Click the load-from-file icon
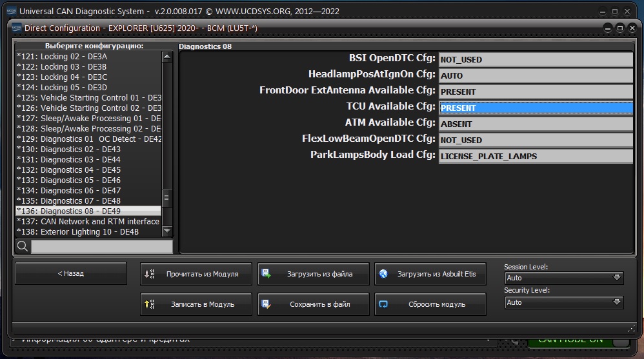This screenshot has height=359, width=644. pyautogui.click(x=266, y=274)
